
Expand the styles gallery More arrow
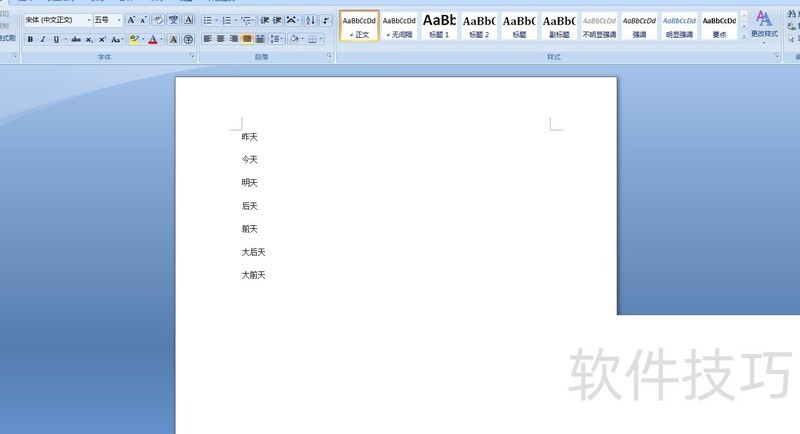(x=744, y=36)
